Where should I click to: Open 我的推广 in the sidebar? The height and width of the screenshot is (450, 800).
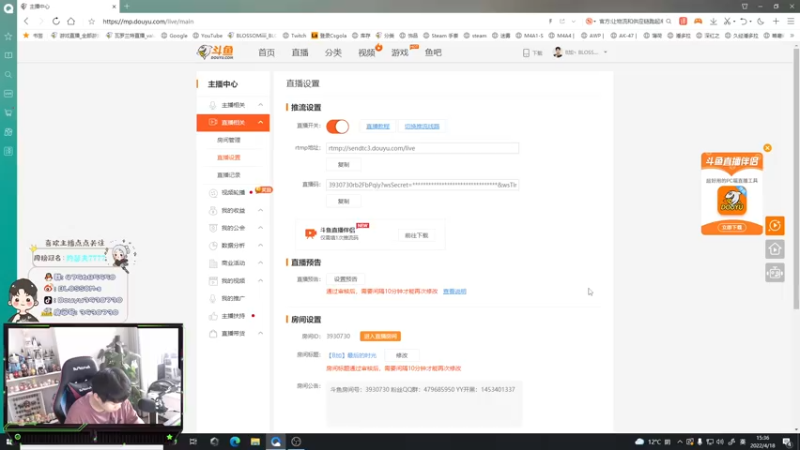[x=233, y=298]
